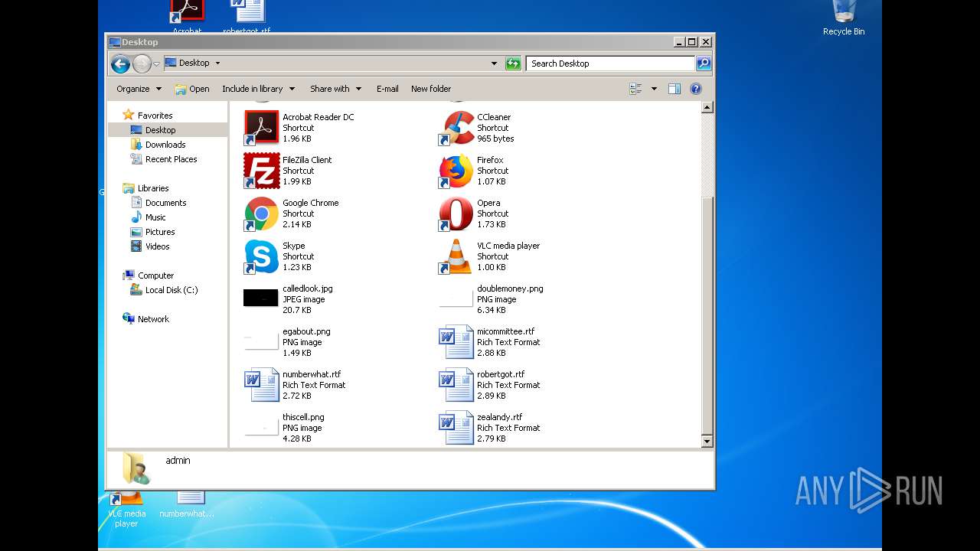Open Local Disk (C:)
The image size is (980, 551).
click(171, 290)
